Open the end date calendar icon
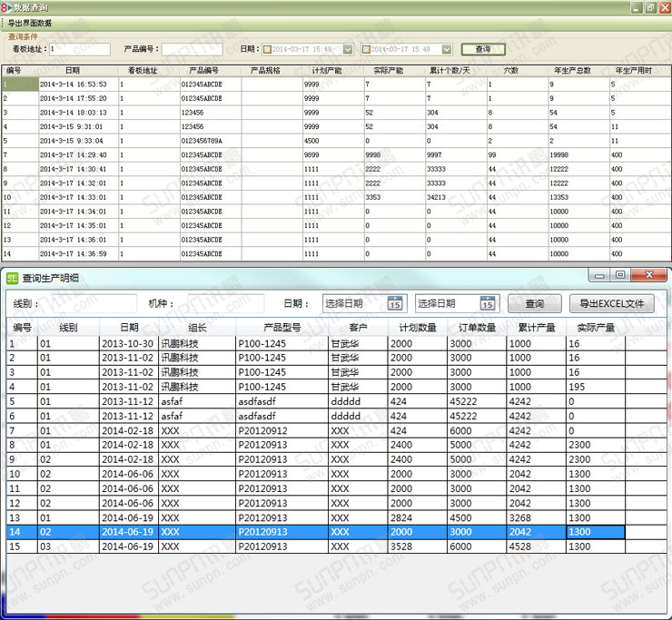The height and width of the screenshot is (620, 672). [x=488, y=303]
